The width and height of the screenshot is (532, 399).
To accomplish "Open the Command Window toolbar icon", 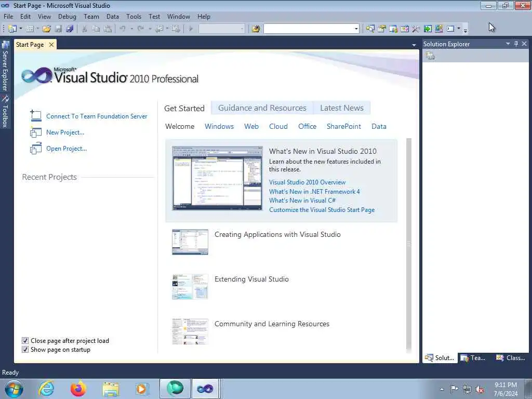I will [x=450, y=29].
